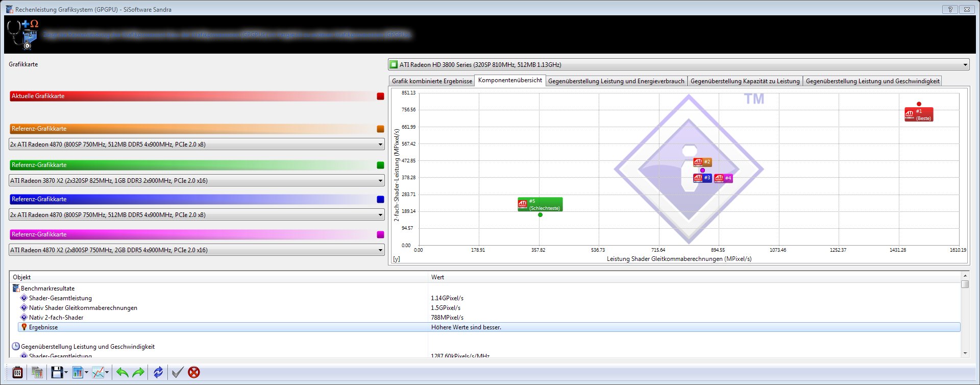The image size is (980, 385).
Task: Click the window help question mark button
Action: pyautogui.click(x=950, y=9)
